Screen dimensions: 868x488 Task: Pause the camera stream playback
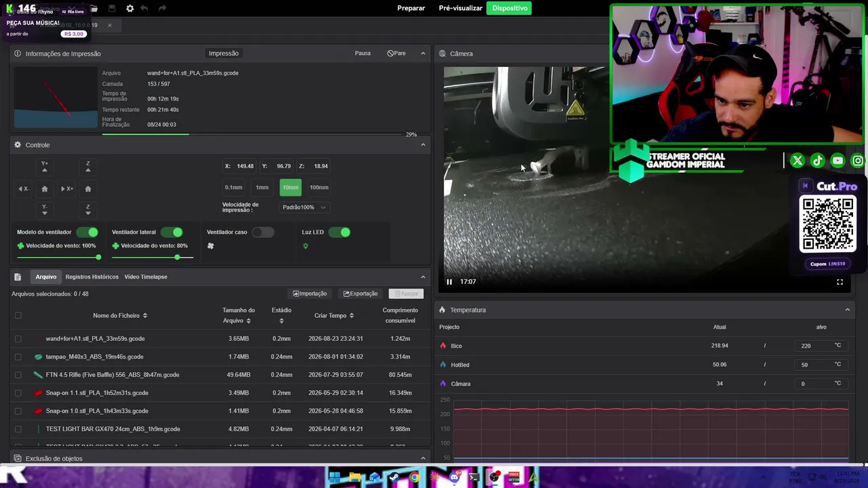(449, 282)
